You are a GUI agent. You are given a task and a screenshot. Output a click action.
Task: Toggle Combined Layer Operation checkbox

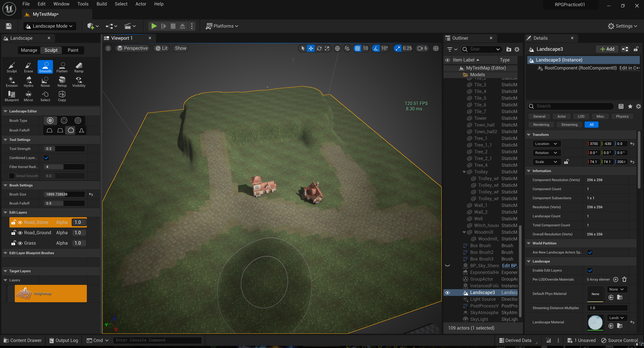[46, 158]
